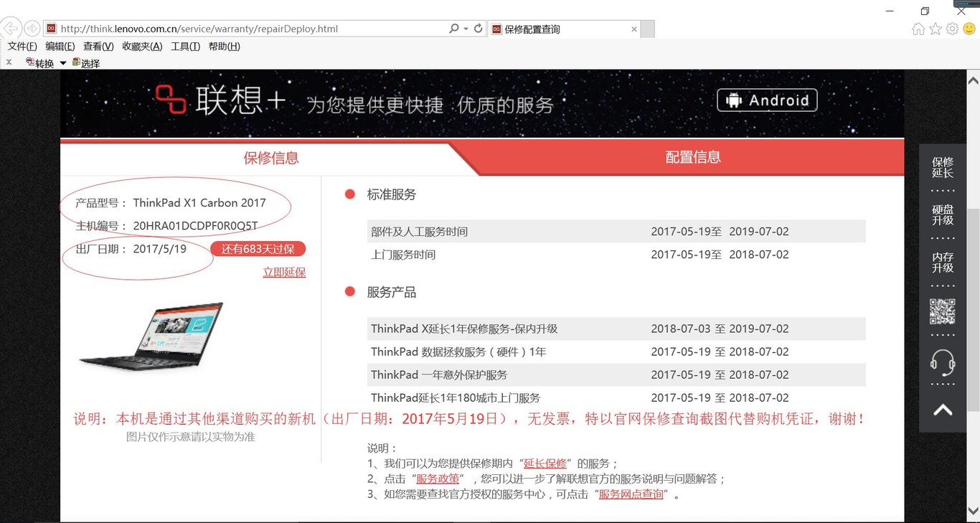The width and height of the screenshot is (980, 523).
Task: Open the 延长保修 link
Action: pos(545,463)
